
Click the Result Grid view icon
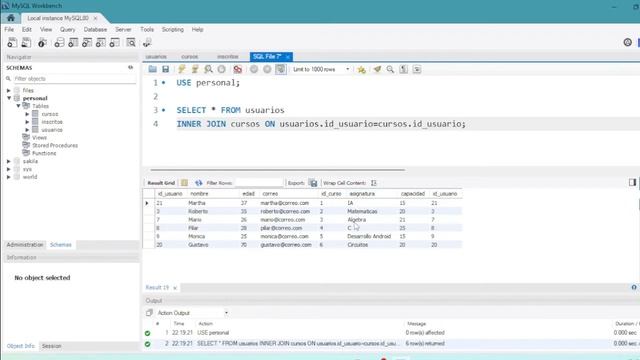point(184,183)
